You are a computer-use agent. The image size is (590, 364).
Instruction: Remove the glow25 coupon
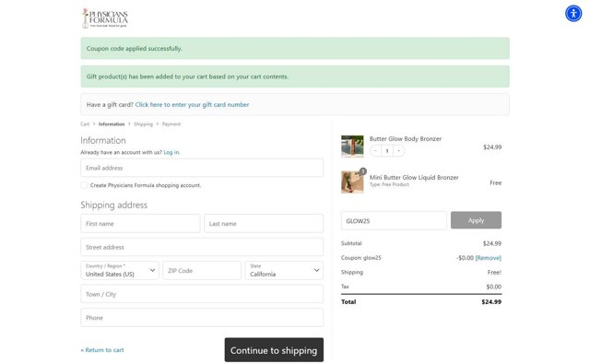tap(488, 258)
